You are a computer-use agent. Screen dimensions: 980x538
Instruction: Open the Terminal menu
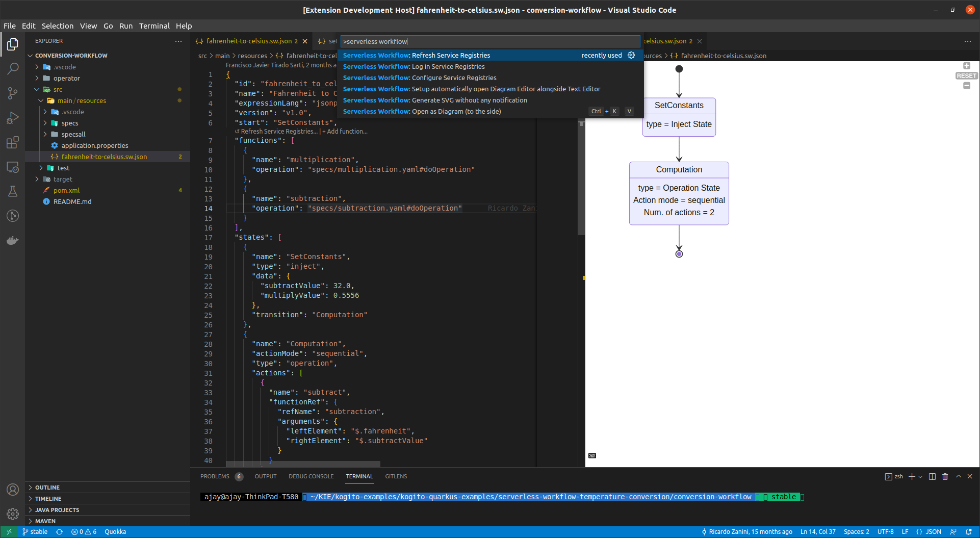tap(154, 25)
